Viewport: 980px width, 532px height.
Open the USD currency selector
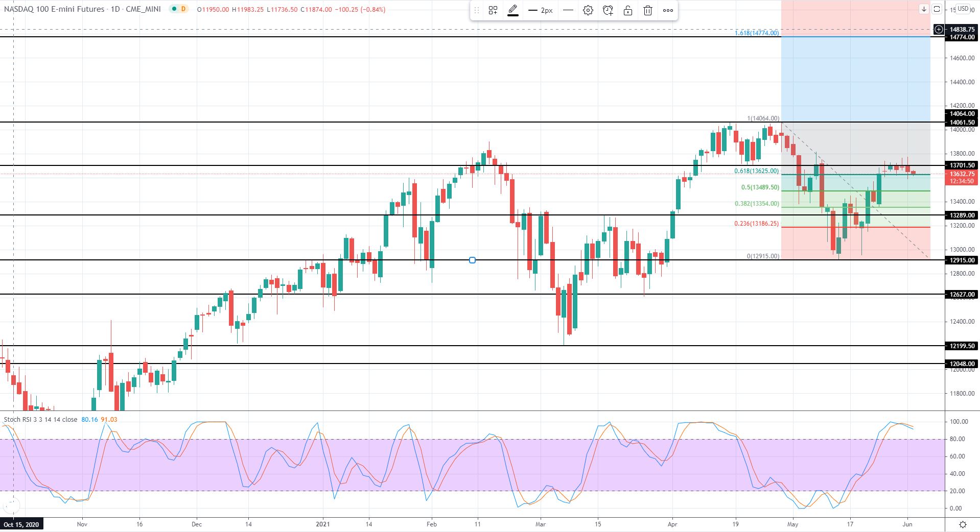point(963,9)
